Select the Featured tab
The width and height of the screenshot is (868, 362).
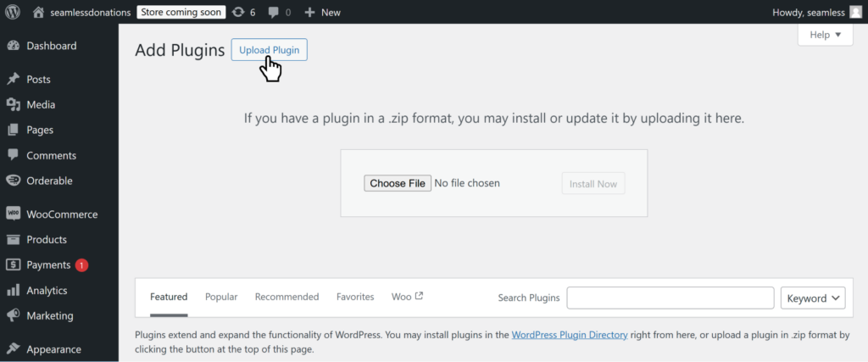click(169, 297)
